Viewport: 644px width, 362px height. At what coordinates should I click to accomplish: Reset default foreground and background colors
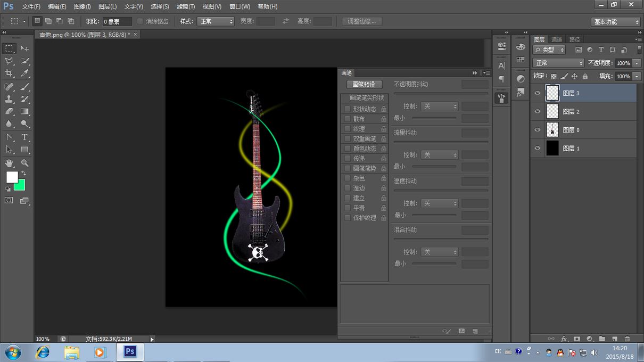[8, 188]
